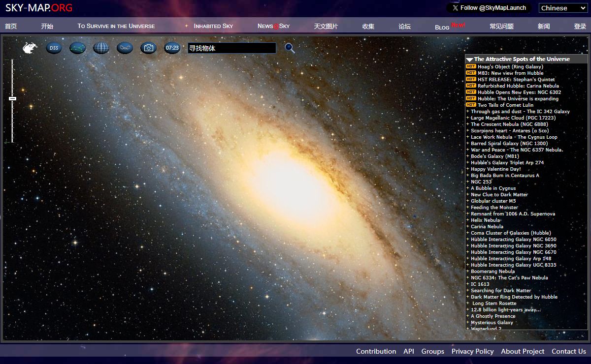Select the Mysterious Galaxy entry

pyautogui.click(x=492, y=322)
